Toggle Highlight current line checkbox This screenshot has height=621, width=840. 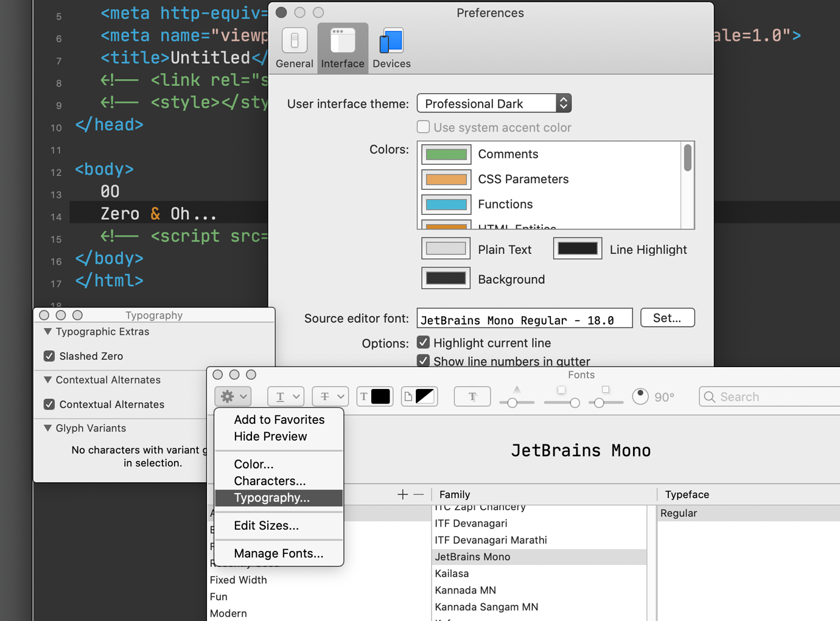423,342
